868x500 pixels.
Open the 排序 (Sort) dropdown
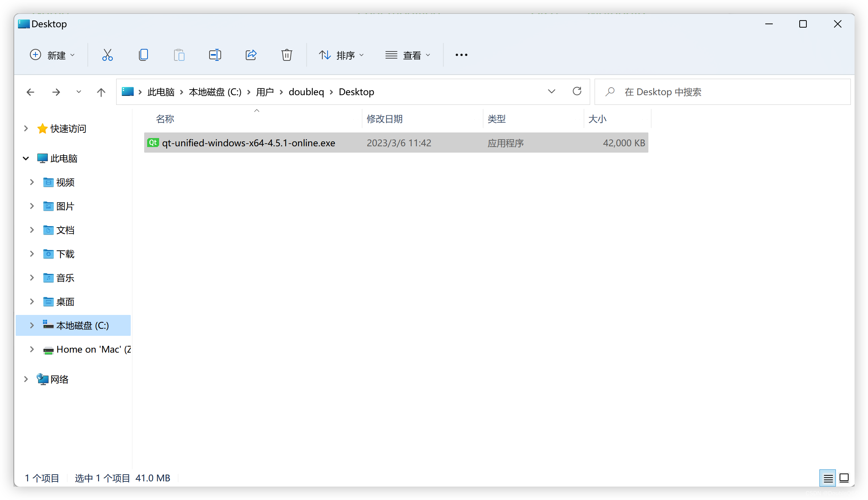tap(341, 55)
